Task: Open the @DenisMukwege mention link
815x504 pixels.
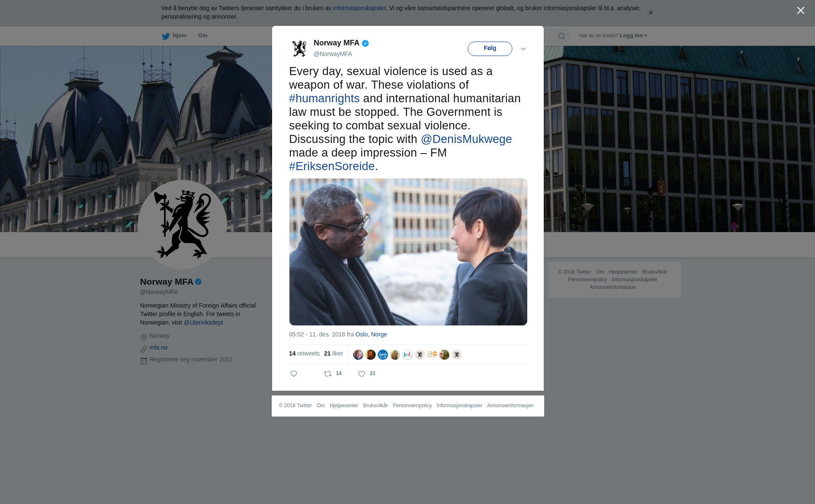Action: point(466,139)
